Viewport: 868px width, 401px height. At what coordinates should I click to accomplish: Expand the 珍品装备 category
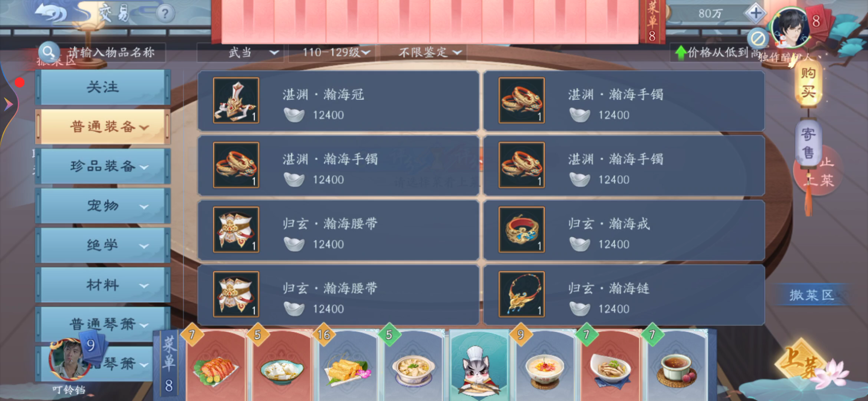pyautogui.click(x=103, y=166)
